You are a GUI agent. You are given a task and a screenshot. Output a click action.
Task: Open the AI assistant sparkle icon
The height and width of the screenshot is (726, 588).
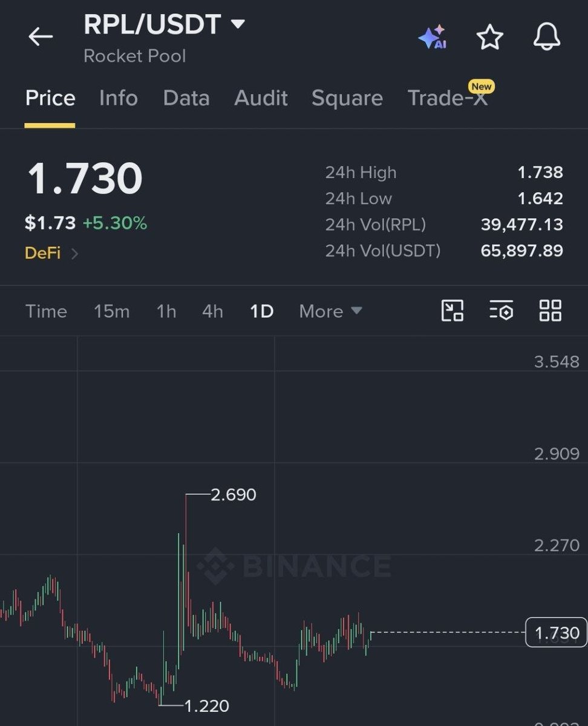tap(433, 38)
